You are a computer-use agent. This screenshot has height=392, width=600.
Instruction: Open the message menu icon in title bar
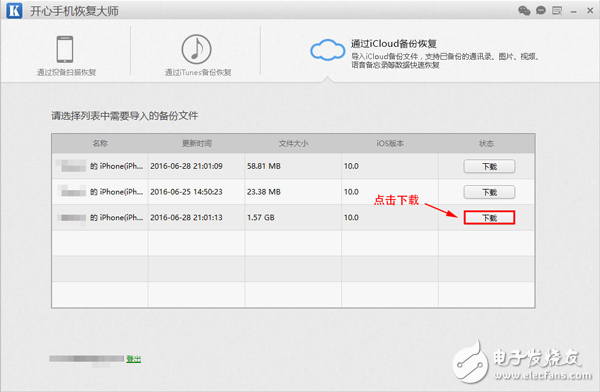[557, 10]
